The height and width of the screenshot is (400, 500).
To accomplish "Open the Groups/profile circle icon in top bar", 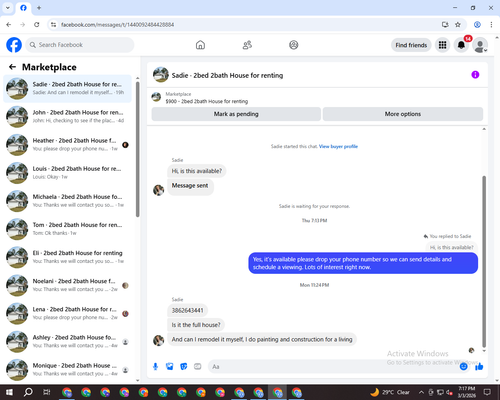I will (294, 45).
